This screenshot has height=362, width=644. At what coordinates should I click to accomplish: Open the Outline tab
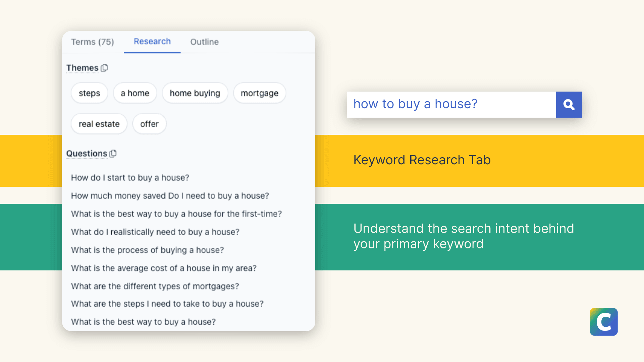click(x=204, y=42)
